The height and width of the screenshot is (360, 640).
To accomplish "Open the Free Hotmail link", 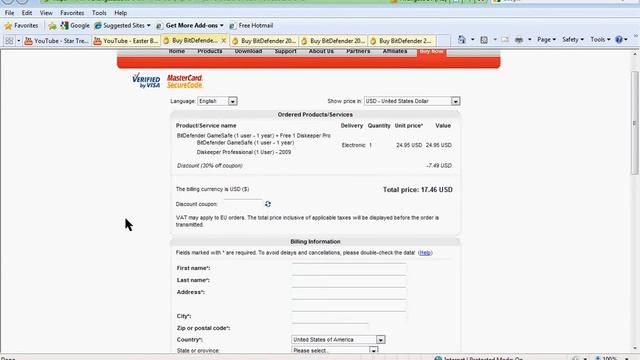I will (251, 26).
